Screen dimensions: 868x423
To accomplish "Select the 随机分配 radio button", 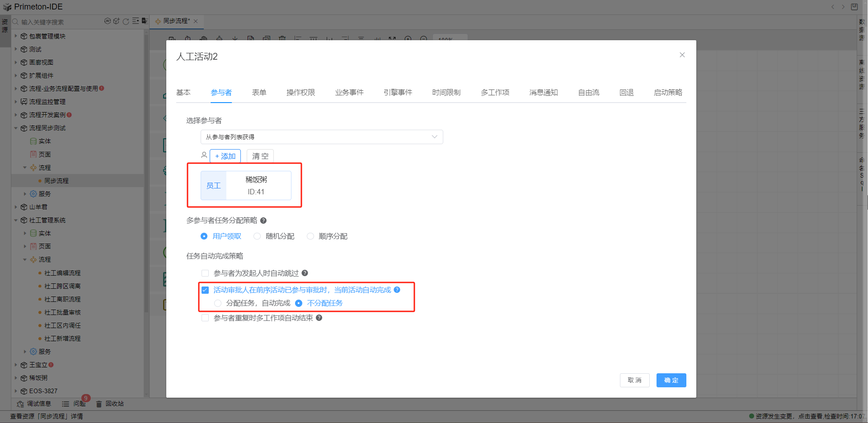I will pos(257,236).
